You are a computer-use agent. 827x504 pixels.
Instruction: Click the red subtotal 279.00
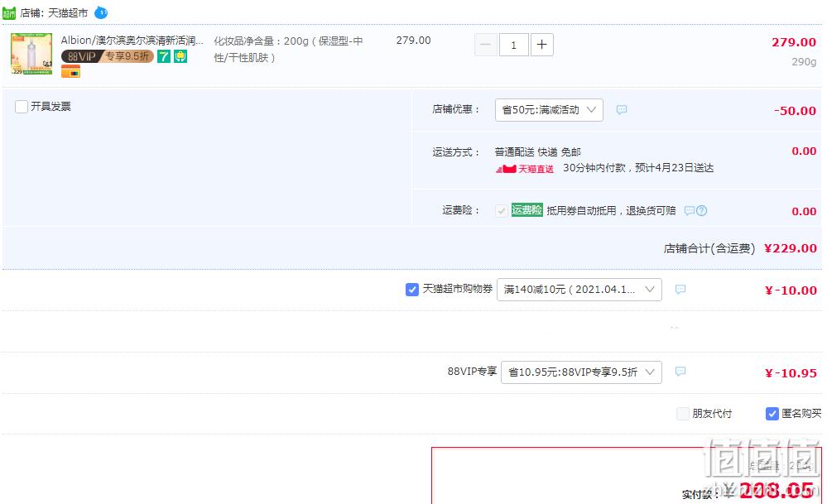click(x=794, y=42)
